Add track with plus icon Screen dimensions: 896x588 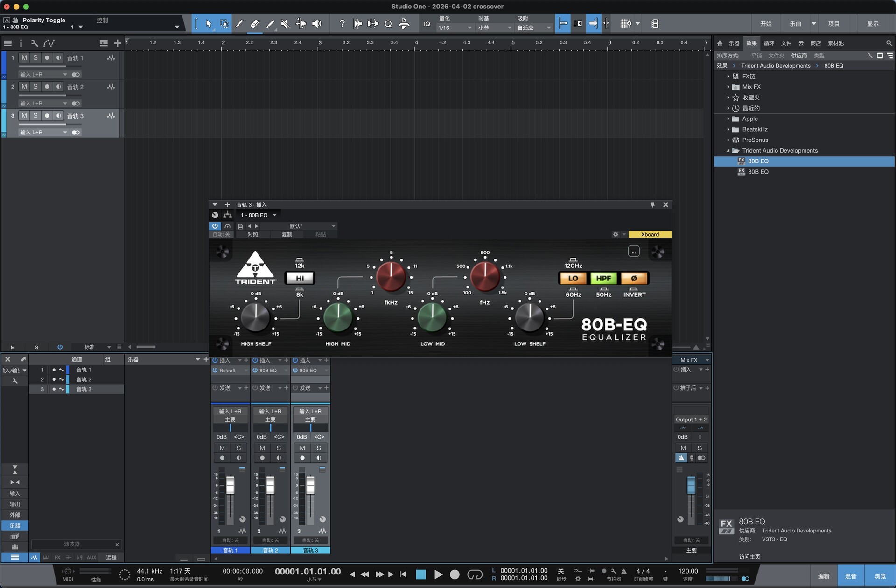tap(117, 43)
